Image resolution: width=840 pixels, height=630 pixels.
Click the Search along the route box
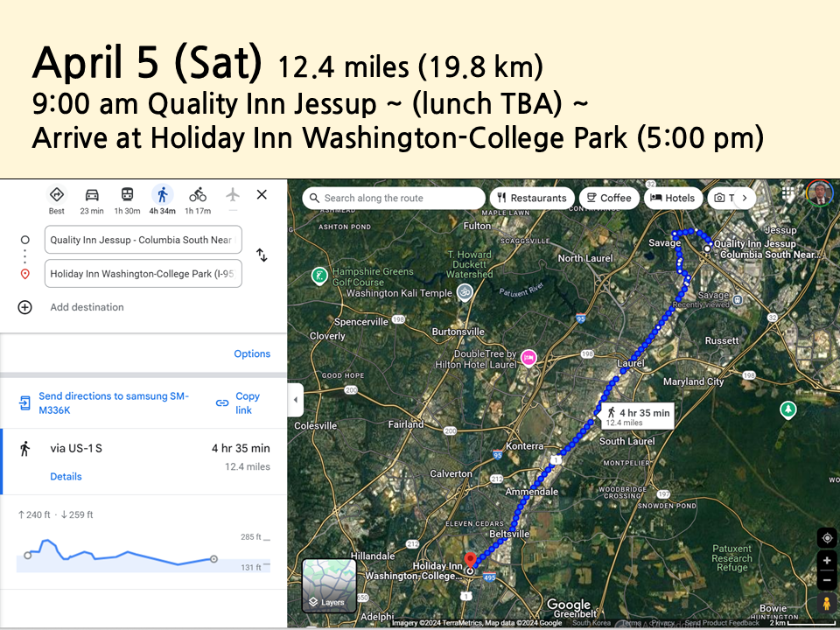(x=394, y=198)
